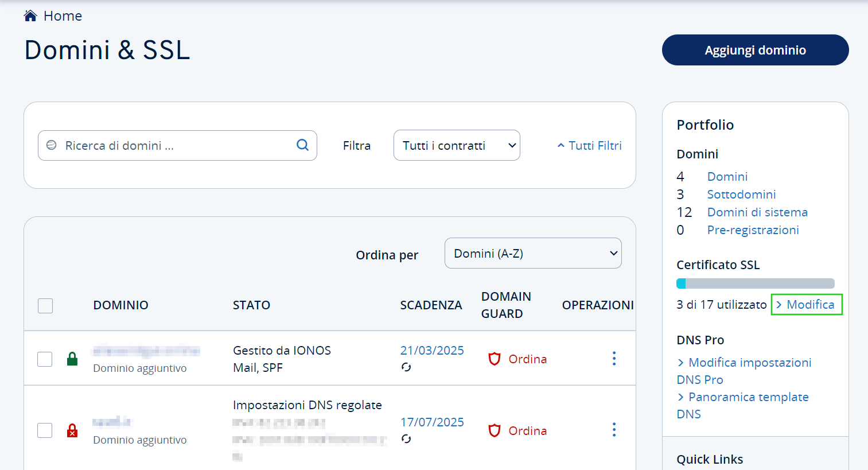Open three-dot menu for 21/03/2025 domain

click(x=614, y=359)
